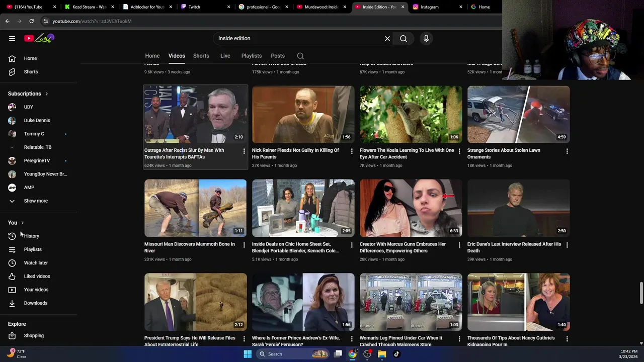The width and height of the screenshot is (644, 362).
Task: Open 'Missouri Man Discovers Mammoth Bone' title
Action: click(190, 247)
